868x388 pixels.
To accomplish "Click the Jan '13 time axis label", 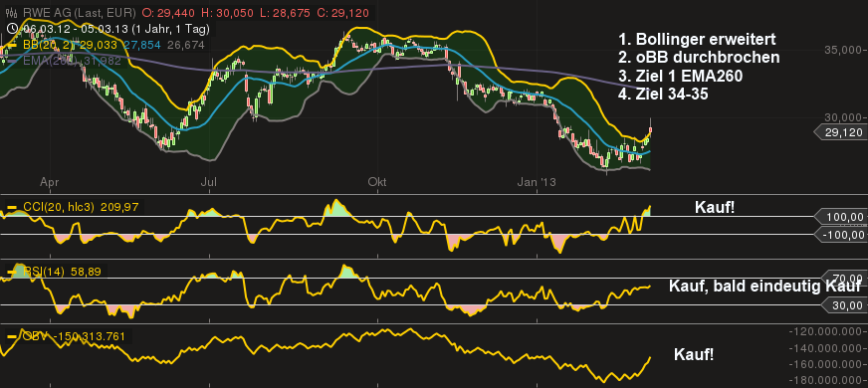I will pos(536,181).
